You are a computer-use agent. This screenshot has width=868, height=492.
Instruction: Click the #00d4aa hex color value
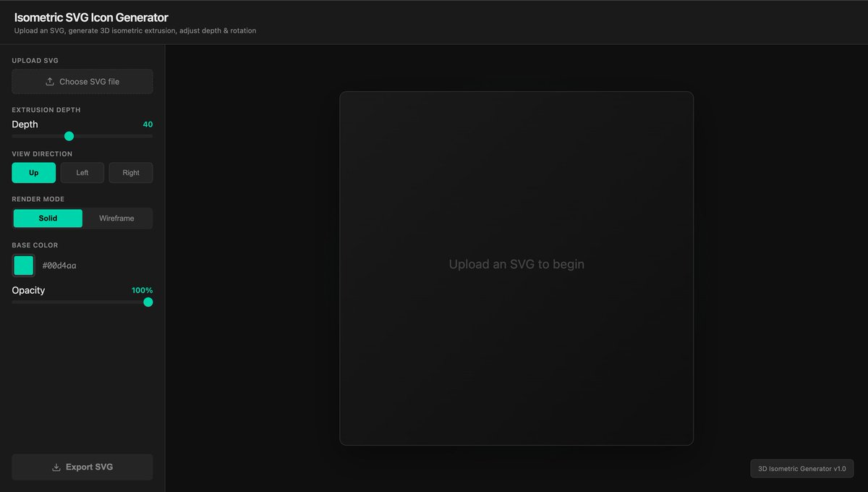click(x=59, y=266)
